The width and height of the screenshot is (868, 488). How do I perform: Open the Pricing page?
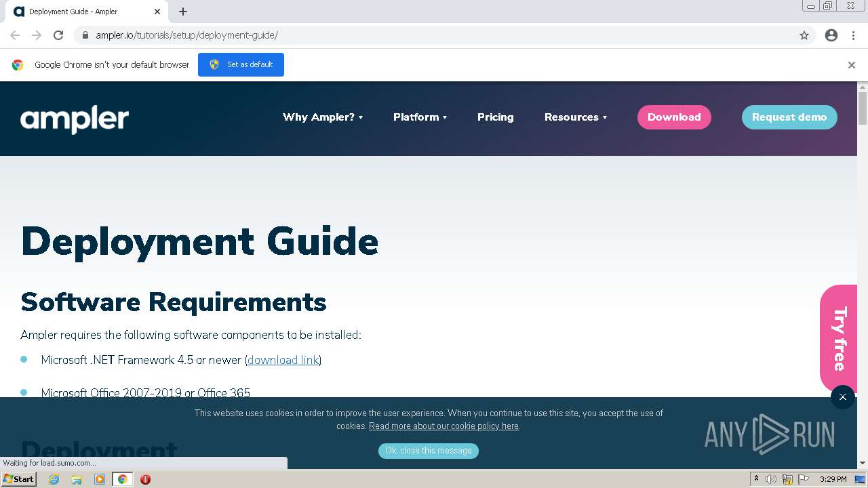[x=496, y=117]
